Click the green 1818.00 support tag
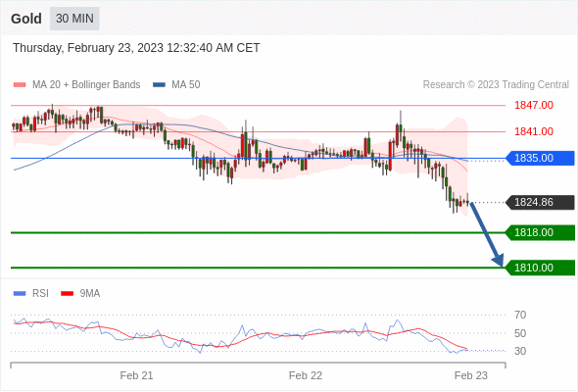 (x=540, y=232)
